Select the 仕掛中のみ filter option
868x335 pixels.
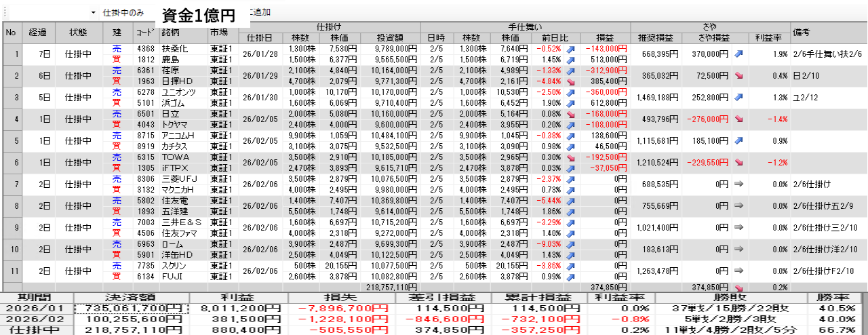(123, 13)
